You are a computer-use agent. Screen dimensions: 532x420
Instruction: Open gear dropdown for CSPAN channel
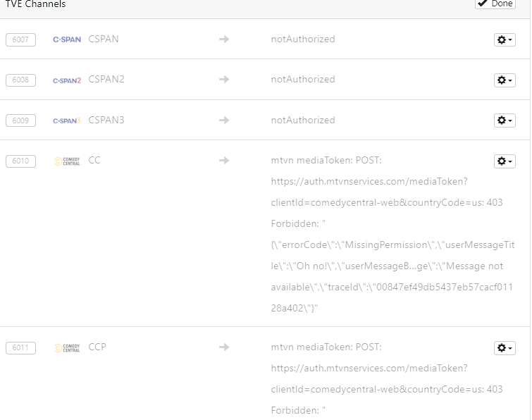point(505,40)
